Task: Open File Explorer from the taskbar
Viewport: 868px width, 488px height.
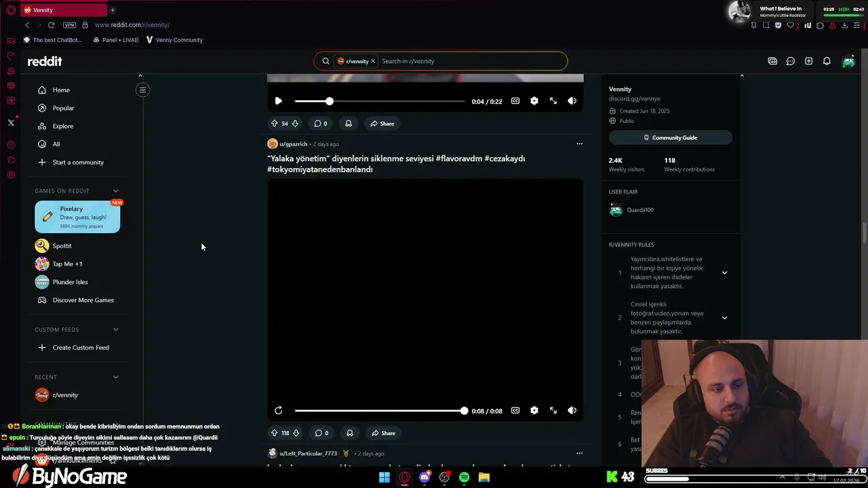Action: (484, 477)
